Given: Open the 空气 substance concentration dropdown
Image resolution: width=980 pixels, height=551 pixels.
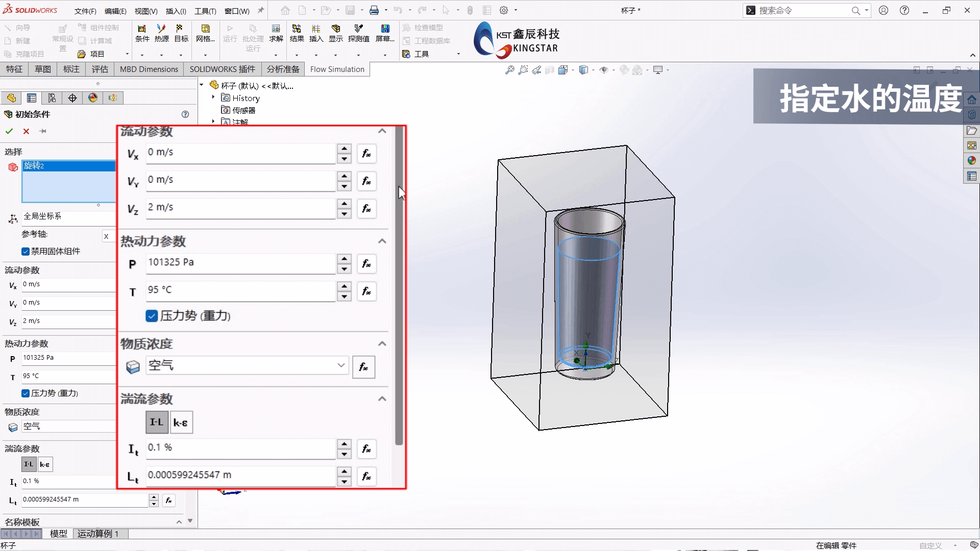Looking at the screenshot, I should pyautogui.click(x=341, y=365).
